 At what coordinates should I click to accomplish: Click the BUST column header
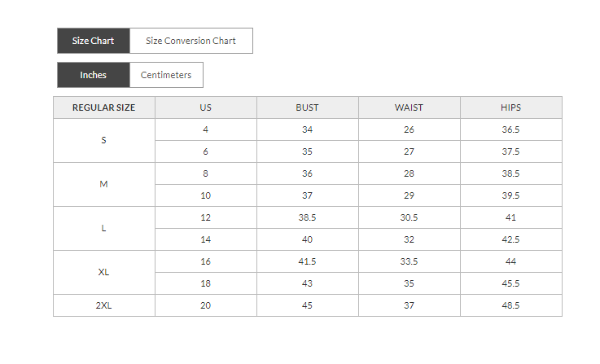click(x=307, y=107)
